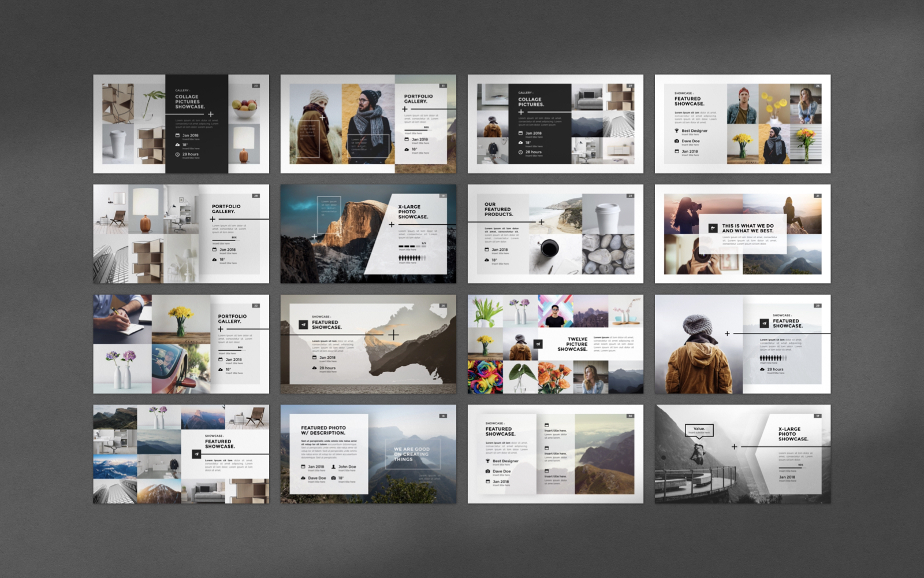Click the large plus crosshair on the map-silhouette slide
Image resolution: width=924 pixels, height=578 pixels.
pos(393,335)
